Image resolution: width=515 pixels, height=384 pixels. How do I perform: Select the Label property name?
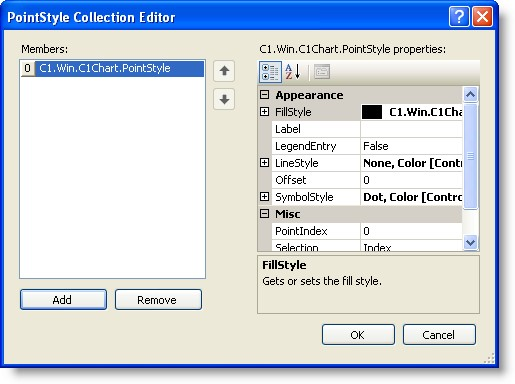pos(316,129)
